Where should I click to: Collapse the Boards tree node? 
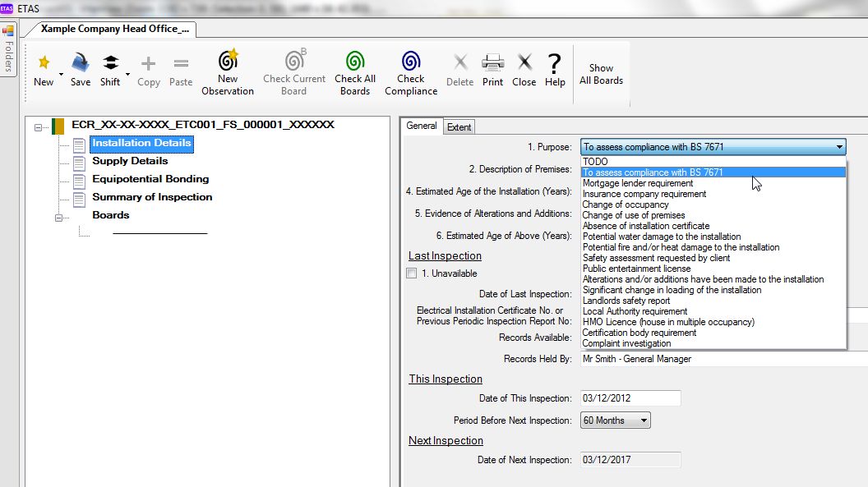coord(58,218)
